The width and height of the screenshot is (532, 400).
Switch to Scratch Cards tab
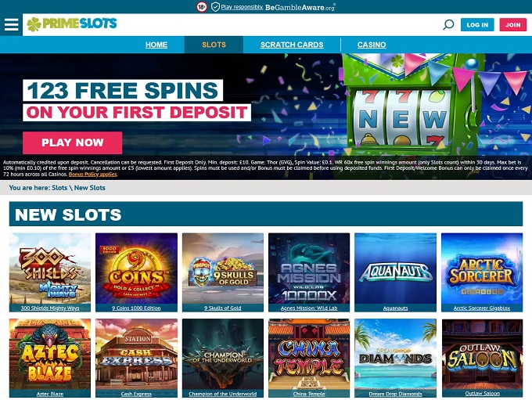[x=292, y=45]
